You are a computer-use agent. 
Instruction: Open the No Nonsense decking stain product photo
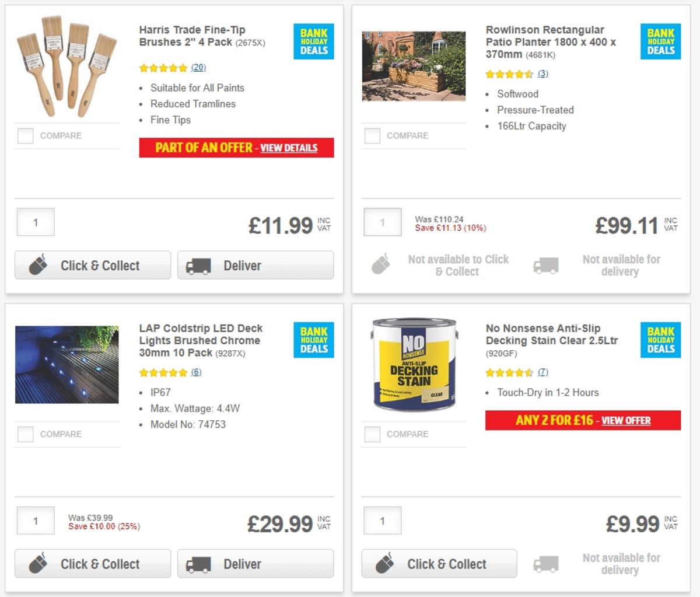(414, 365)
